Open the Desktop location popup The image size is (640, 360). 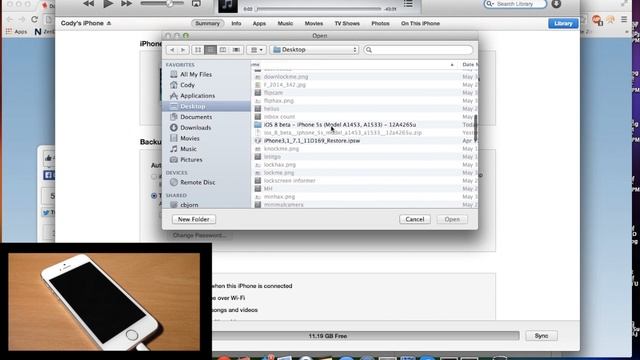pyautogui.click(x=314, y=50)
